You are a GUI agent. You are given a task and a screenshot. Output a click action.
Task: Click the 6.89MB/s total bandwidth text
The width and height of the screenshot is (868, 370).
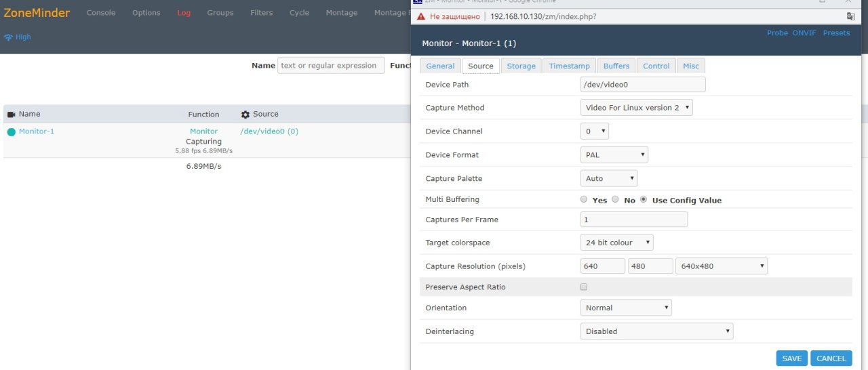pos(204,166)
